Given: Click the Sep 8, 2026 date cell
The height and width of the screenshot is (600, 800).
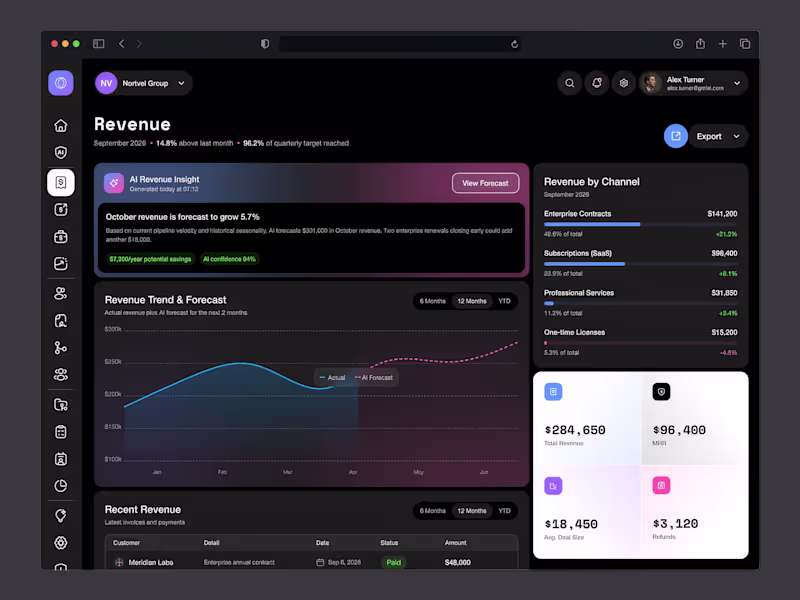Looking at the screenshot, I should [x=338, y=562].
